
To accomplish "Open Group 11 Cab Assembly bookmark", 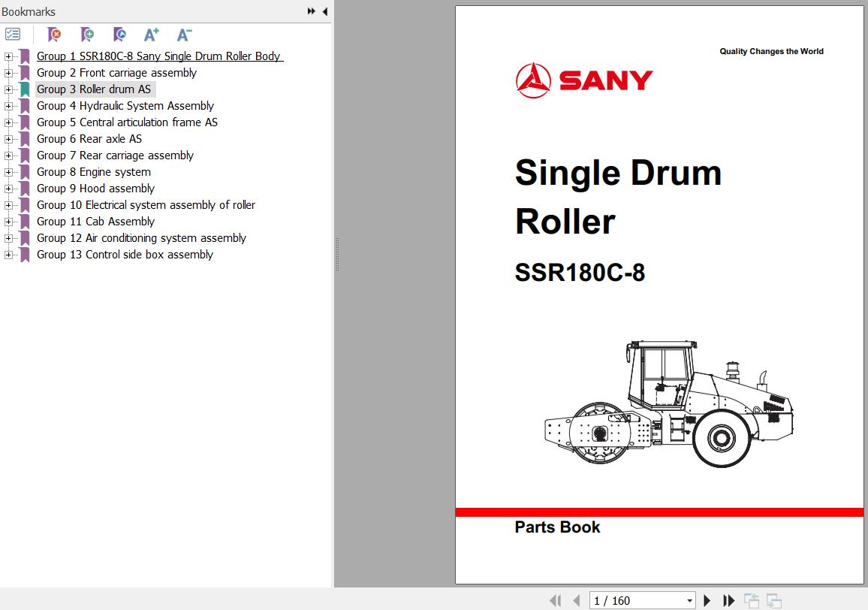I will 95,222.
